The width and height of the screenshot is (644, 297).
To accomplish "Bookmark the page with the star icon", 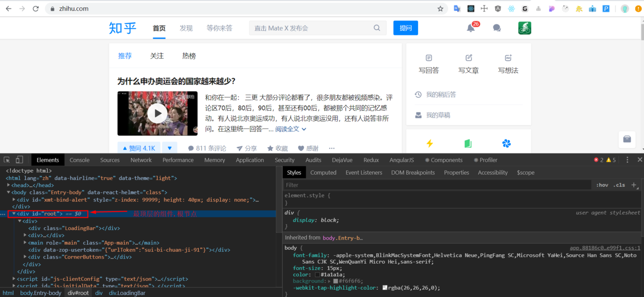I will [440, 8].
